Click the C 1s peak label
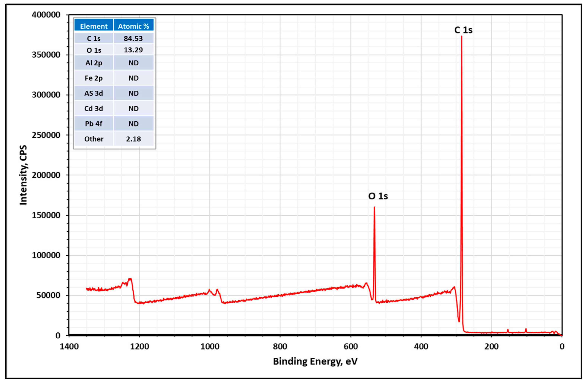 [x=464, y=30]
